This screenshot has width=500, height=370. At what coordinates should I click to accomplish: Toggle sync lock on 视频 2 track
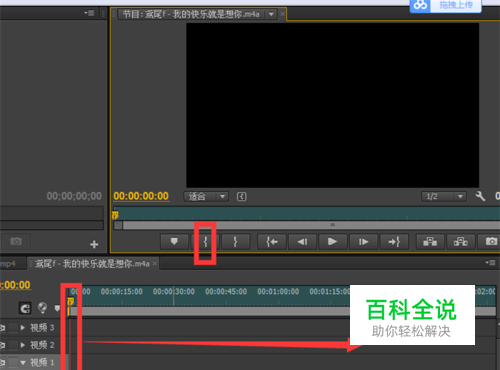(13, 345)
